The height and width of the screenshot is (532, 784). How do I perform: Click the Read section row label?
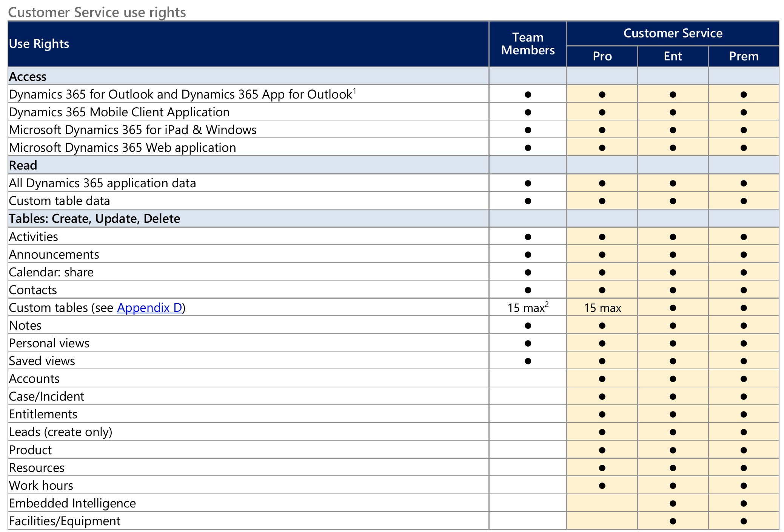[23, 165]
